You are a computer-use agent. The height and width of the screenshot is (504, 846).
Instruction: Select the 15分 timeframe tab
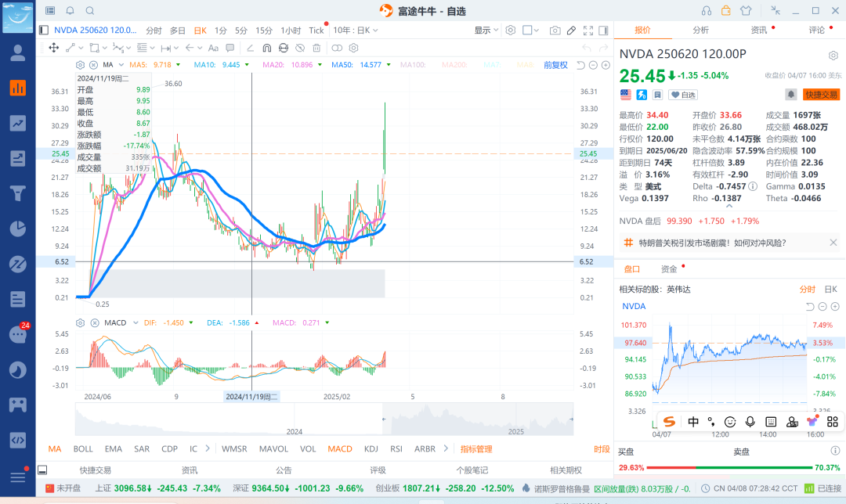tap(264, 31)
